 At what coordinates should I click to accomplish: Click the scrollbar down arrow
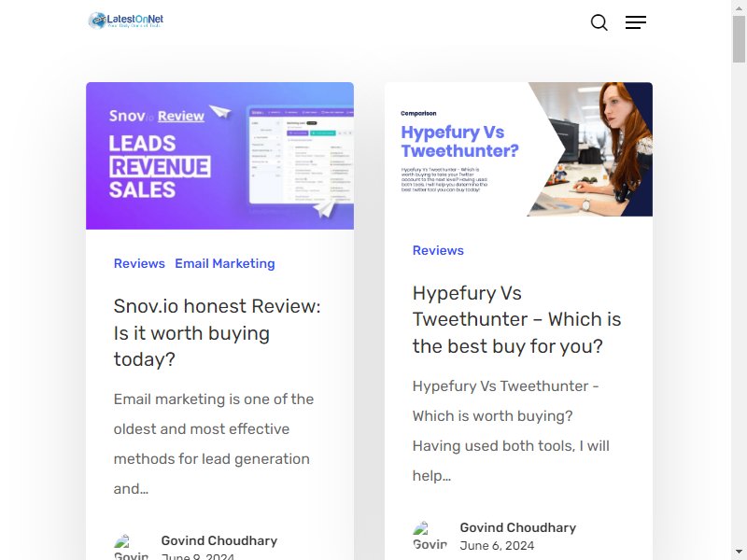pyautogui.click(x=739, y=553)
